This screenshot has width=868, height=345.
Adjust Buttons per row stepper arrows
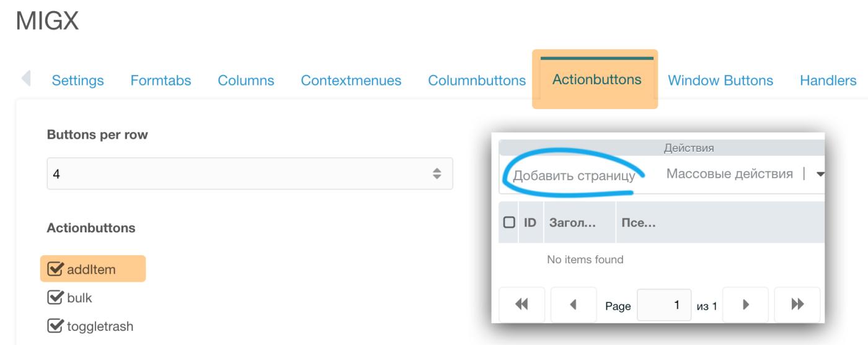coord(437,174)
